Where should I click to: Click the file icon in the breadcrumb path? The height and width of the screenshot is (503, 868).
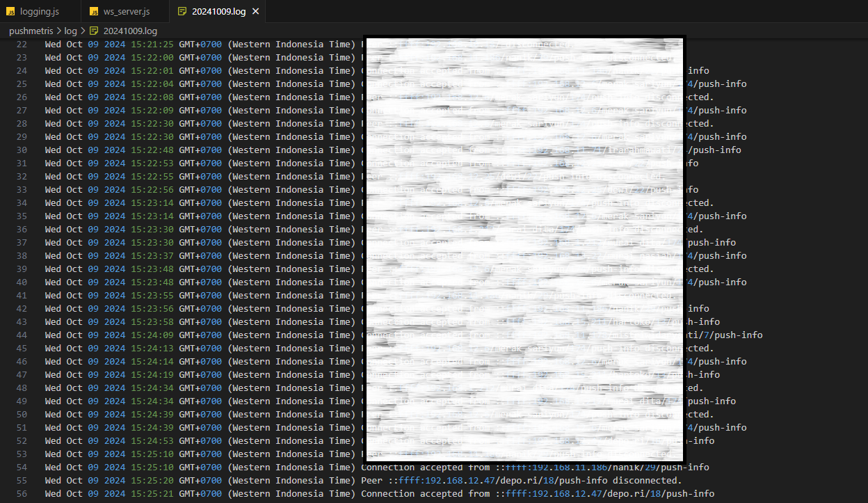[x=94, y=31]
